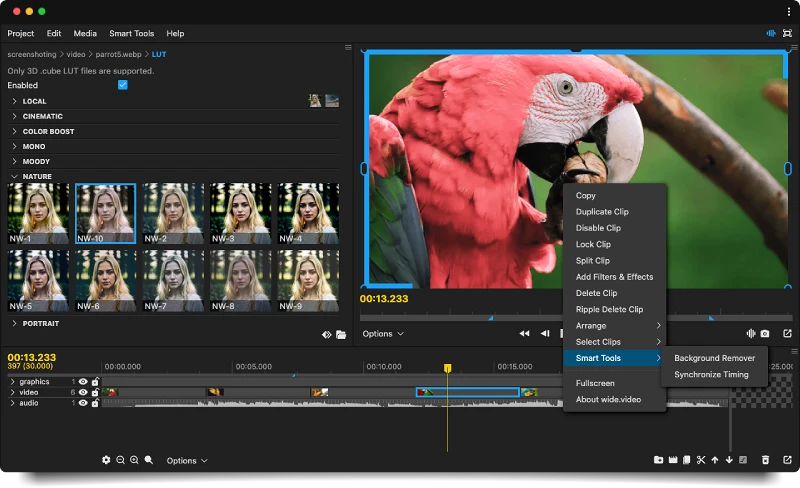Click the down arrow icon in timeline toolbar
This screenshot has width=800, height=488.
729,460
